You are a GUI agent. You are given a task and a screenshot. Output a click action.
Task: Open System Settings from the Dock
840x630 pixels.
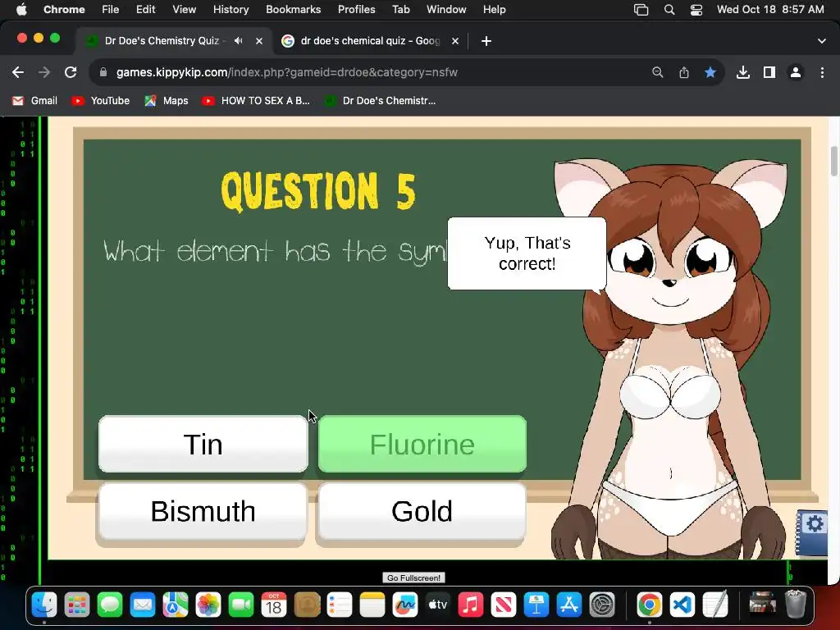[601, 605]
